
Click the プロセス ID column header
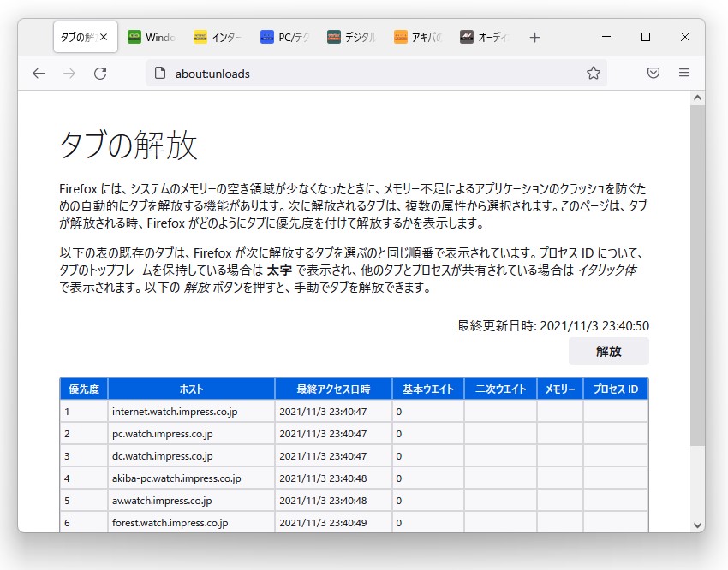click(x=616, y=389)
